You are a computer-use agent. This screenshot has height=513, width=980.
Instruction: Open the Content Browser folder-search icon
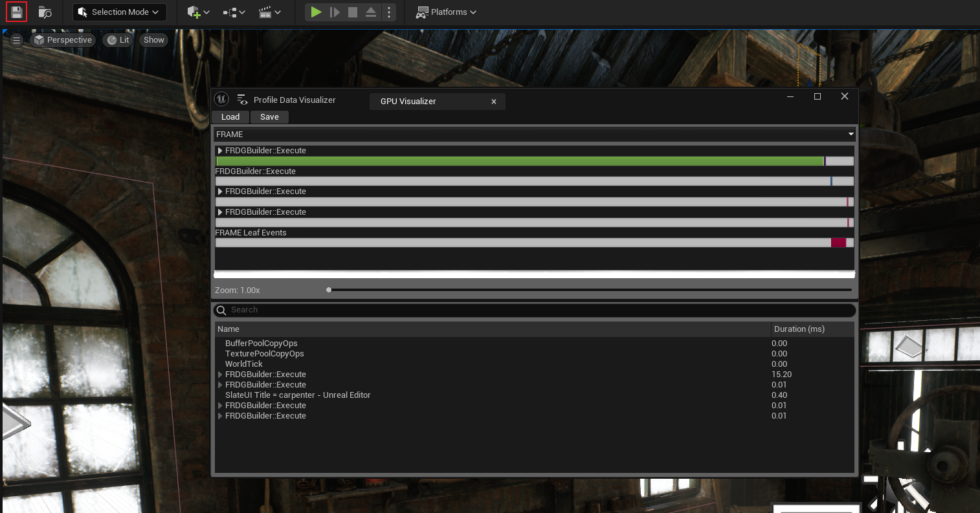[45, 12]
